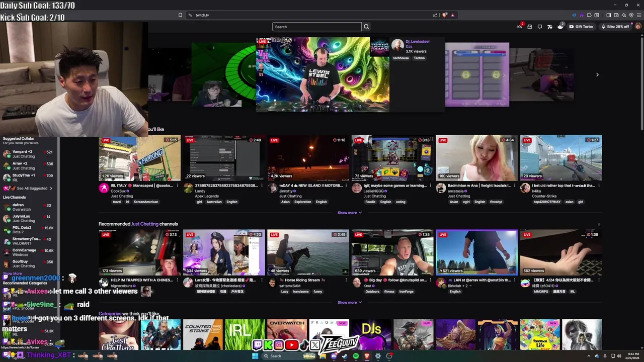This screenshot has width=644, height=362.
Task: Click the browser share page icon
Action: [435, 15]
